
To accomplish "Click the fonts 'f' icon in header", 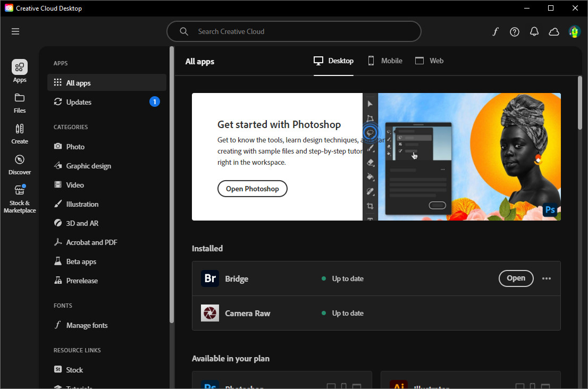I will pyautogui.click(x=495, y=31).
